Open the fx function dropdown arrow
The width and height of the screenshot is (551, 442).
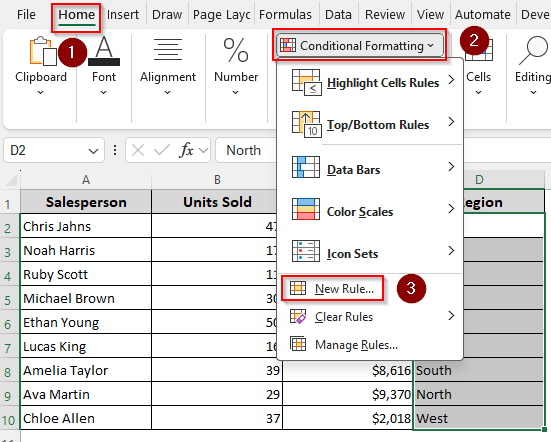[x=203, y=151]
